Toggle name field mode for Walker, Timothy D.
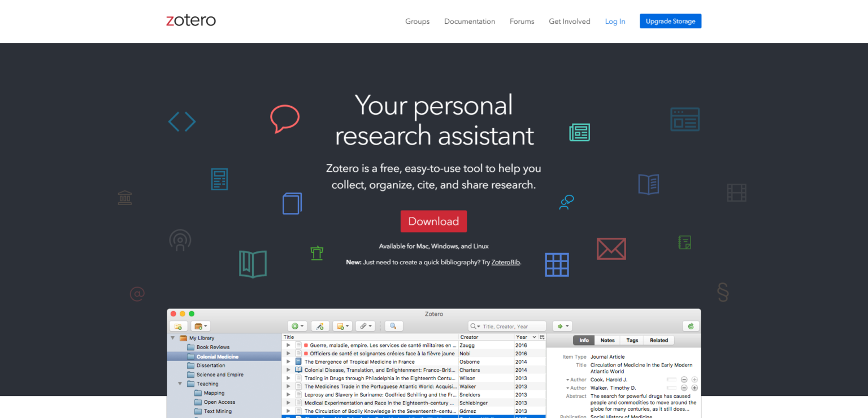The height and width of the screenshot is (418, 868). [671, 388]
